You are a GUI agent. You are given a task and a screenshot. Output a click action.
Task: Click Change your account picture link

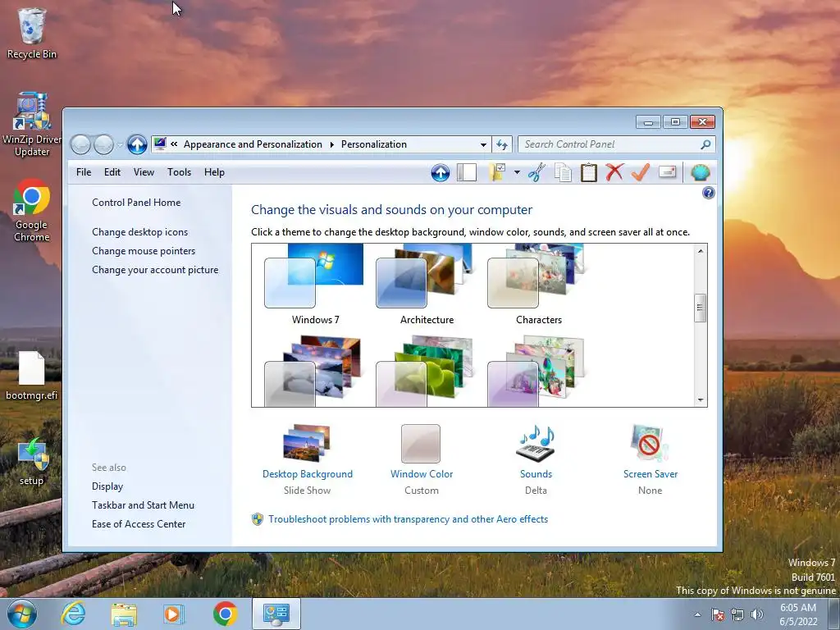[155, 270]
